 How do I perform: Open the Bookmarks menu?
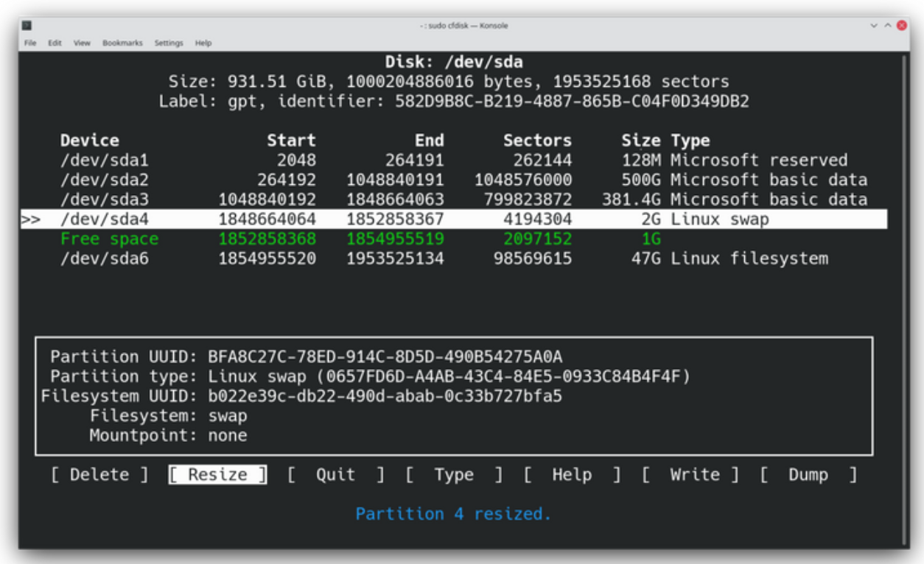(122, 43)
